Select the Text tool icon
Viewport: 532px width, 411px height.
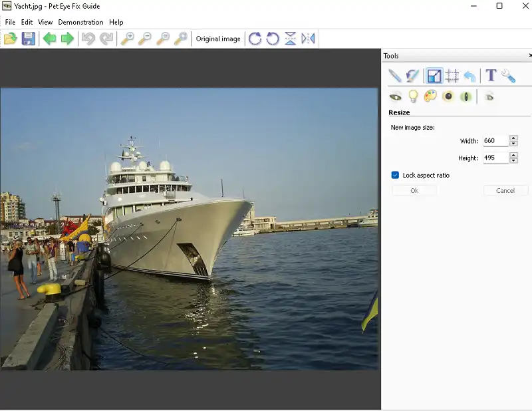pos(491,76)
